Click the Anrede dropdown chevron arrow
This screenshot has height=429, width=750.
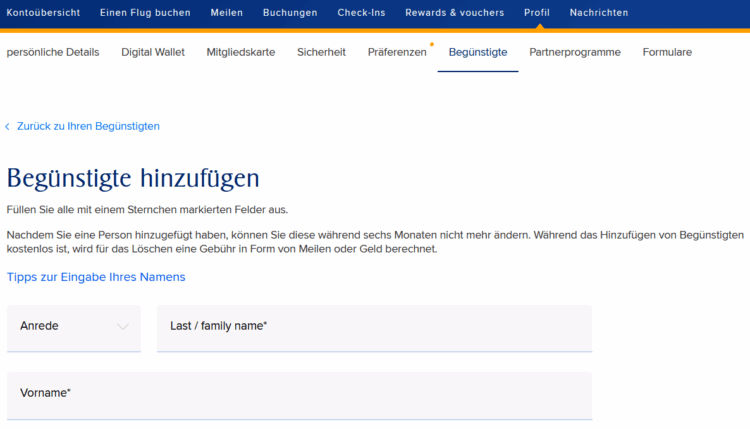point(122,327)
